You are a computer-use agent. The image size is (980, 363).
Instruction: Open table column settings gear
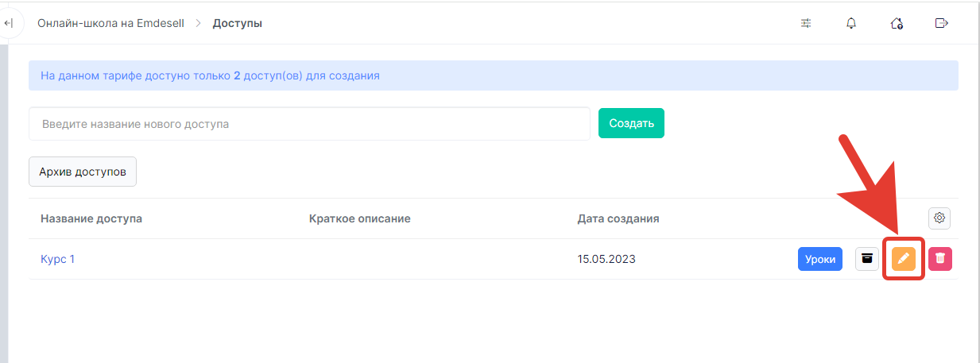939,218
